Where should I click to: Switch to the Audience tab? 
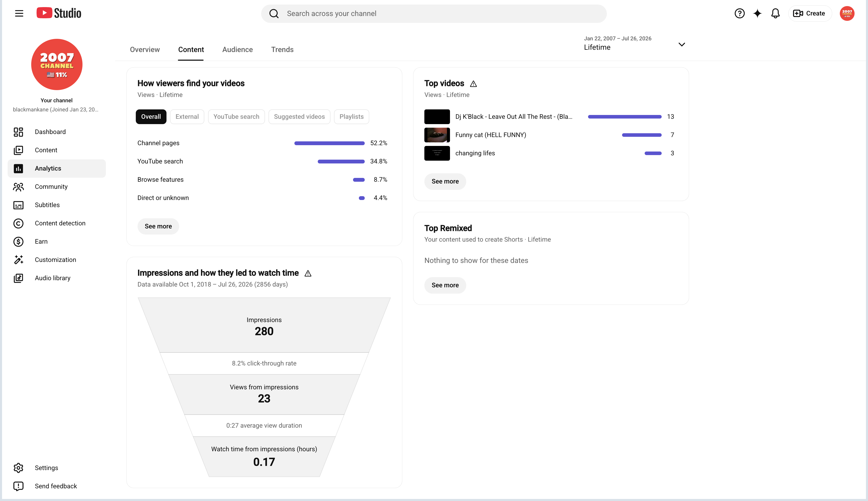[x=237, y=49]
